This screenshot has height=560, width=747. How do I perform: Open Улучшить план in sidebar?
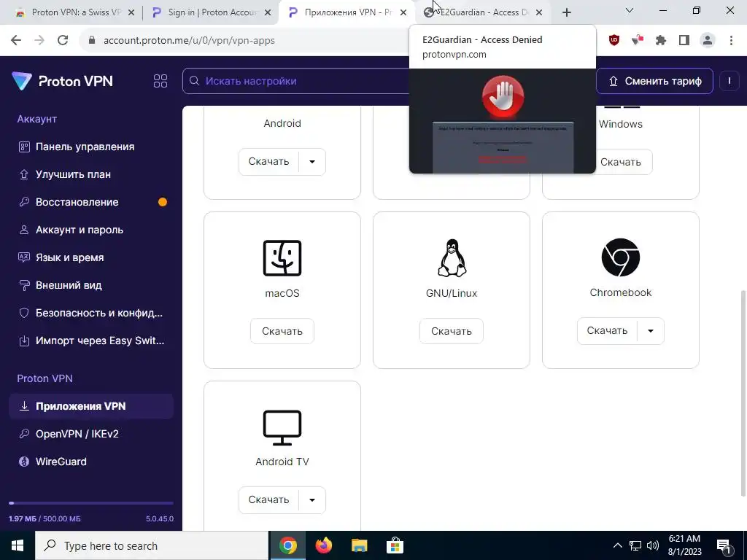point(91,174)
